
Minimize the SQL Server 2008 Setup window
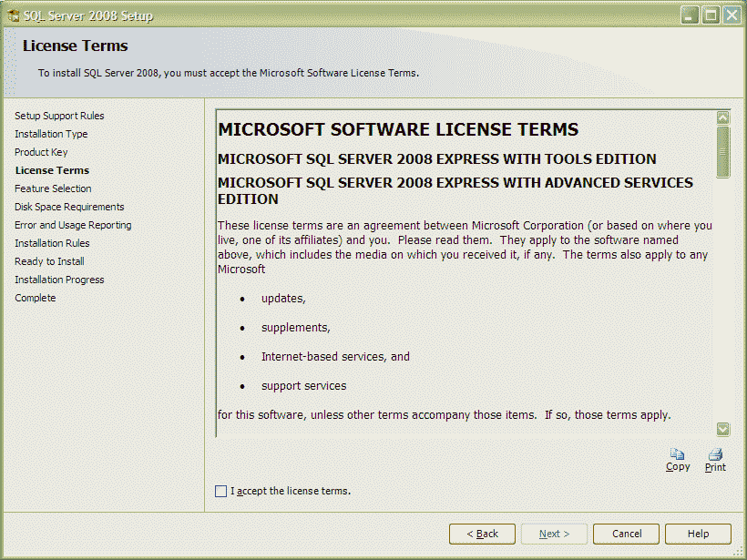pos(690,15)
